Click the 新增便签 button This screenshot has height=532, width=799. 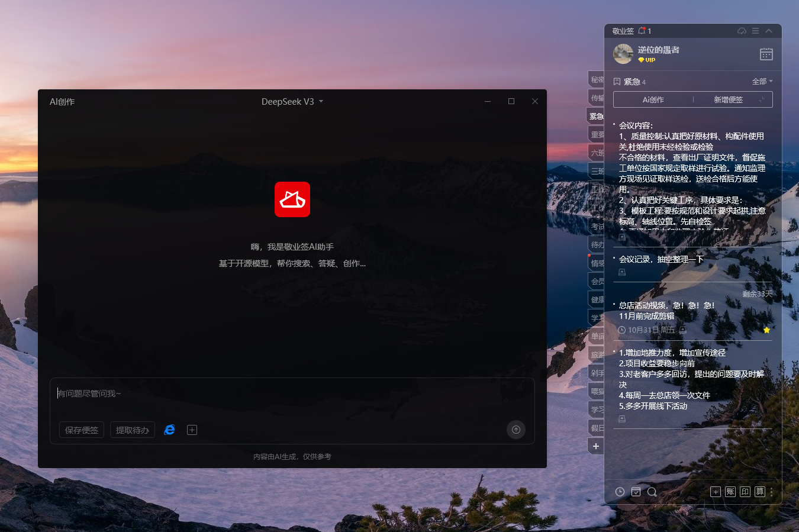tap(728, 100)
